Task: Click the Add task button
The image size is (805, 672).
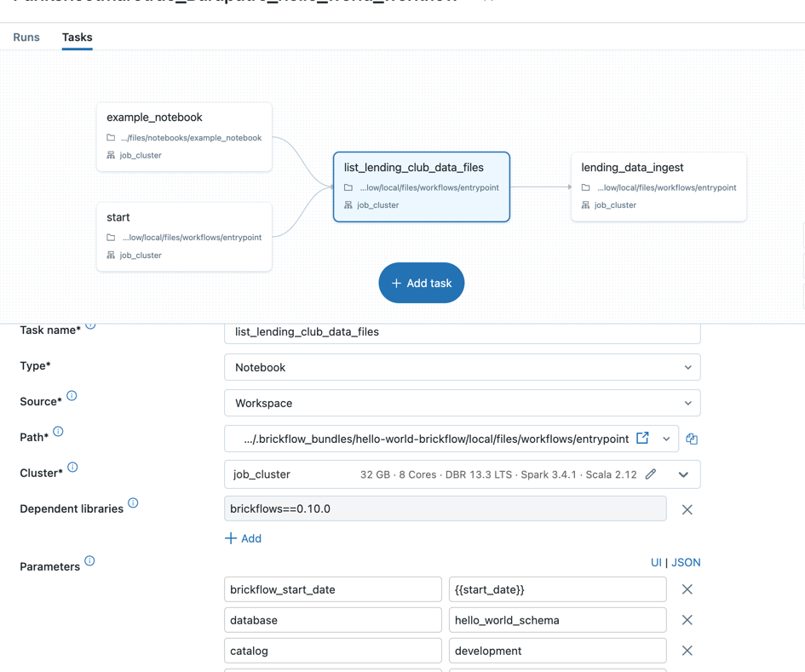Action: pyautogui.click(x=422, y=283)
